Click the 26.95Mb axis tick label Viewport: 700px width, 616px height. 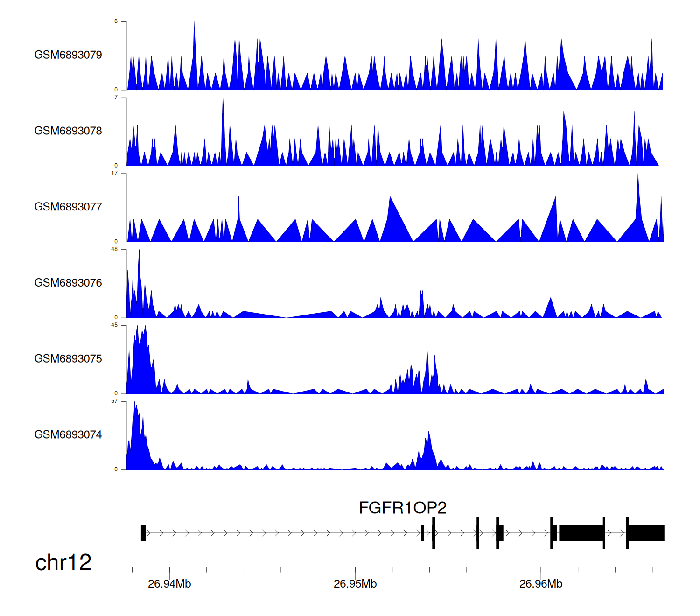pyautogui.click(x=355, y=584)
